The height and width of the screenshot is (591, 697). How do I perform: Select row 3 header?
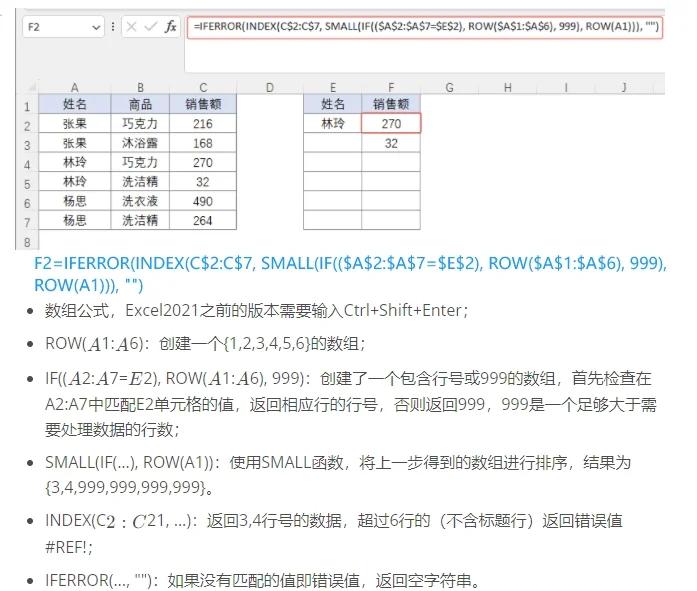point(27,145)
